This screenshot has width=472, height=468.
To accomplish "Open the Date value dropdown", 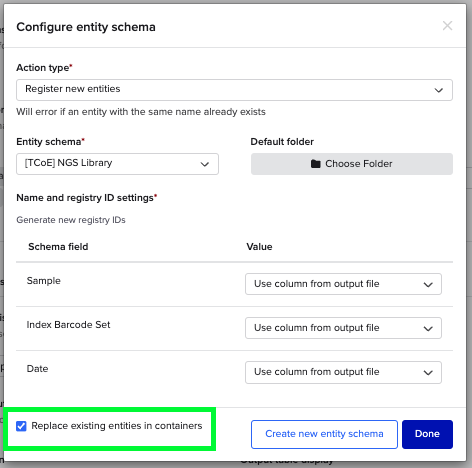I will tap(343, 372).
